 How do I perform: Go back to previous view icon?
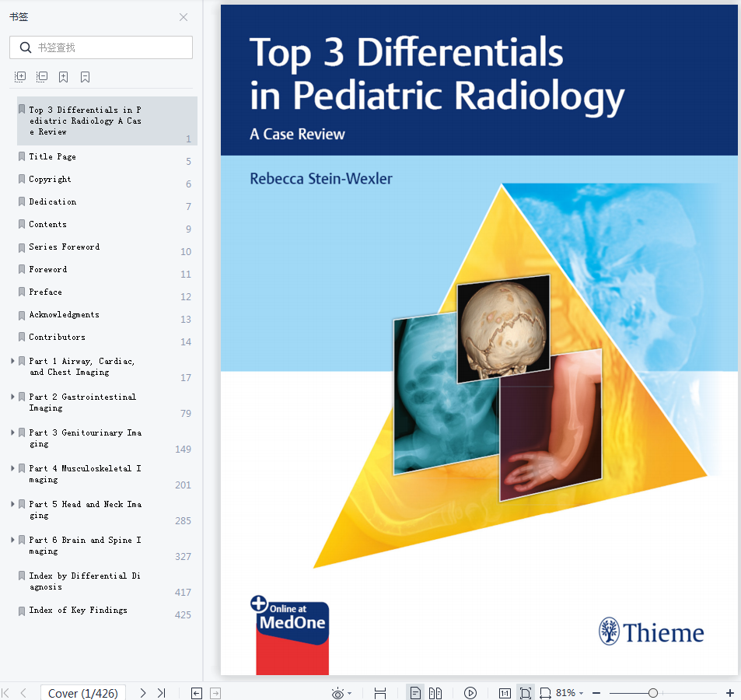pyautogui.click(x=197, y=693)
